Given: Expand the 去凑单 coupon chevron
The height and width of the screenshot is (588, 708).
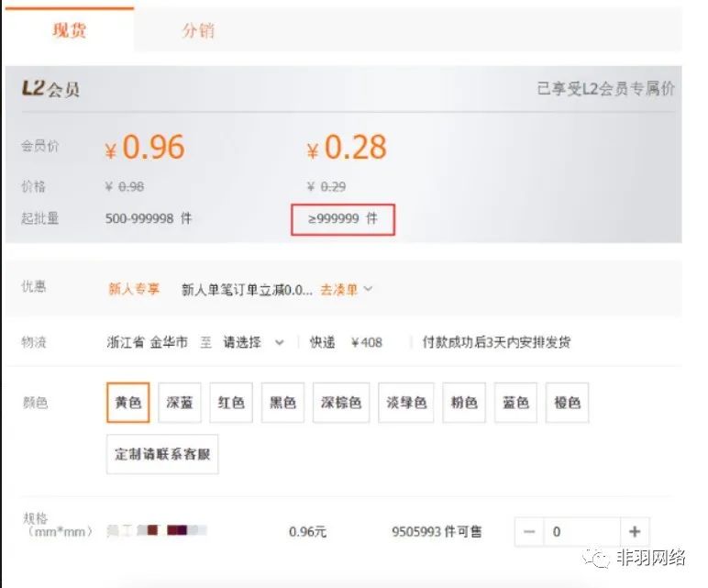Looking at the screenshot, I should point(369,289).
